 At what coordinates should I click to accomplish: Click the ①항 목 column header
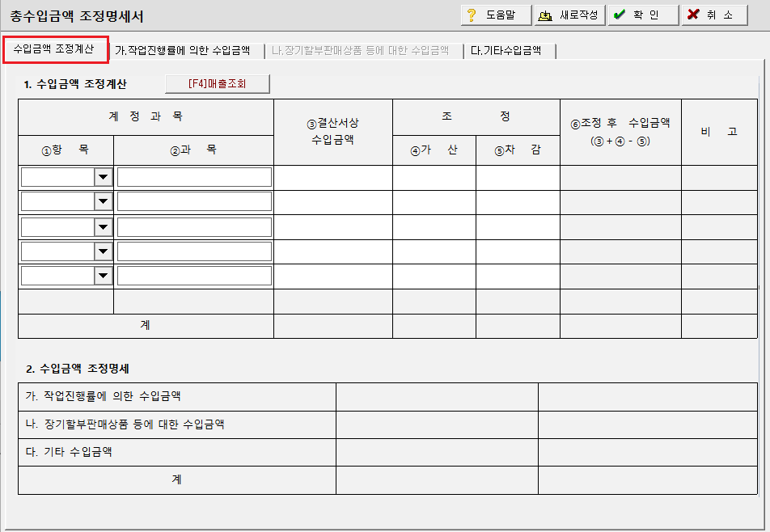pos(66,150)
